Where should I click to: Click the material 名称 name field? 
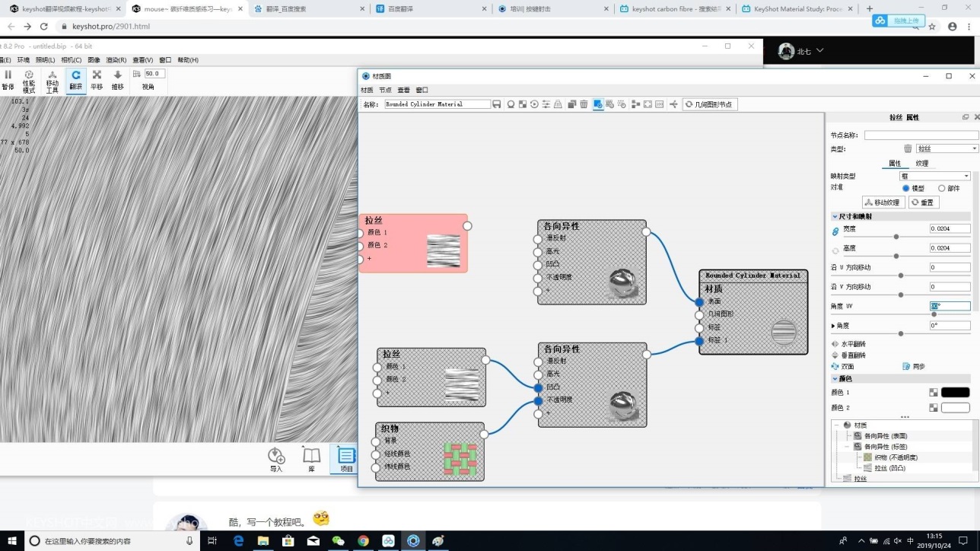[437, 104]
